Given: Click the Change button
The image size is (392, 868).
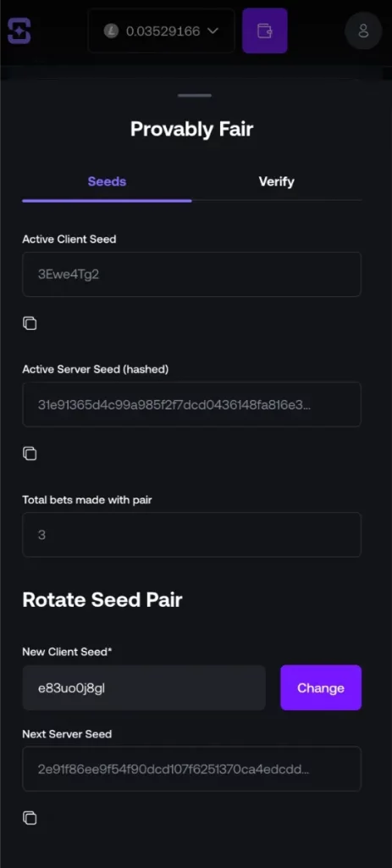Looking at the screenshot, I should (321, 687).
